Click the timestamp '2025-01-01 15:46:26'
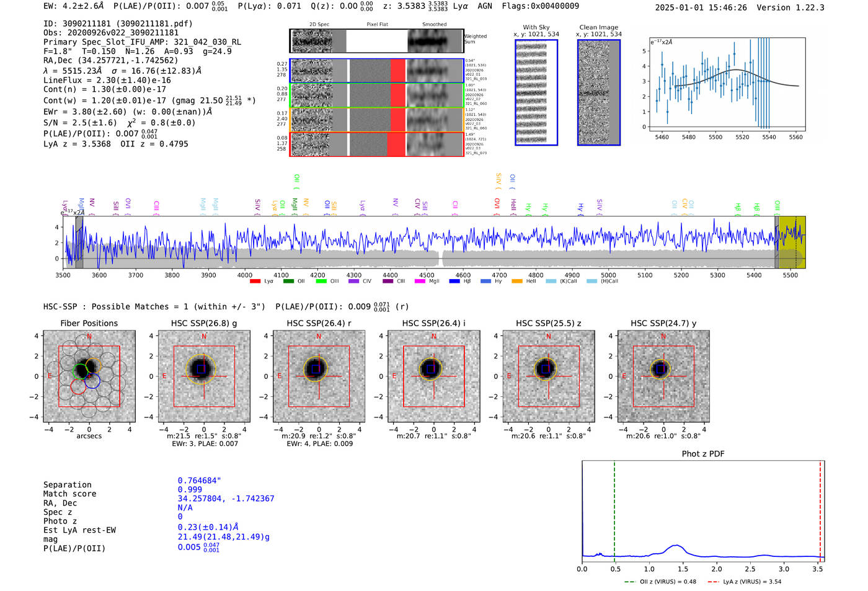Image resolution: width=868 pixels, height=591 pixels. coord(701,7)
